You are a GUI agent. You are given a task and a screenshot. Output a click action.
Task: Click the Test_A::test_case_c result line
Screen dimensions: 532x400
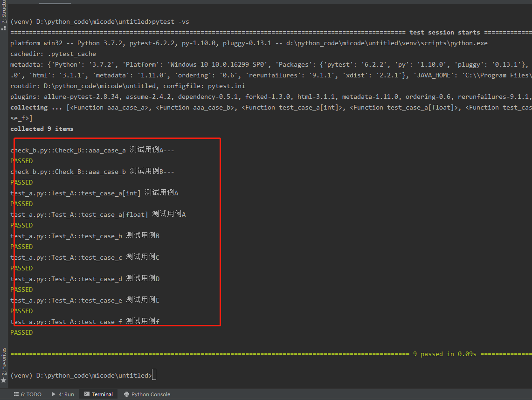click(x=85, y=257)
